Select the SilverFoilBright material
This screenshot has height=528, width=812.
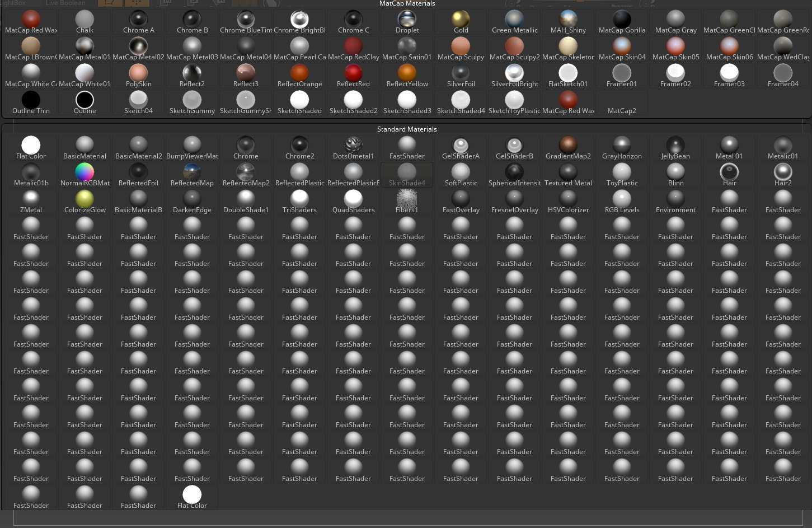click(514, 76)
